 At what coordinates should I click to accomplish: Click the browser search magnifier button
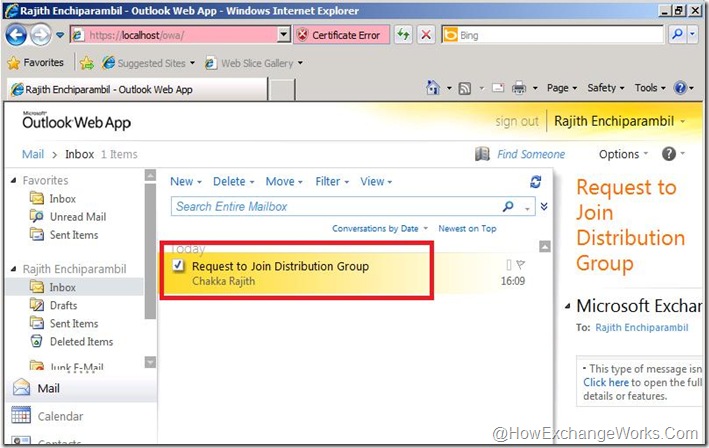click(677, 35)
